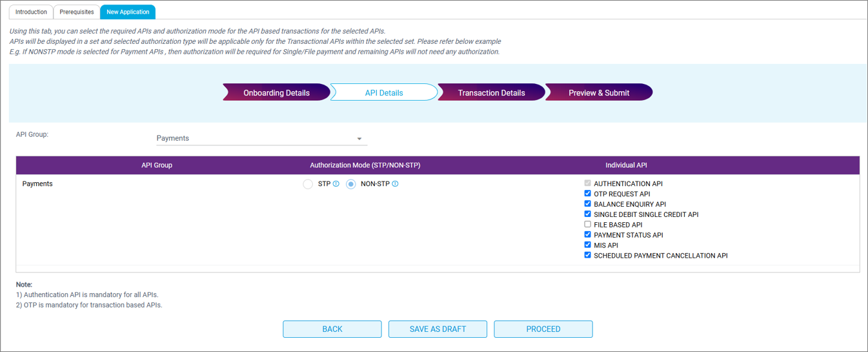
Task: Toggle the Payment Status API checkbox
Action: [587, 235]
